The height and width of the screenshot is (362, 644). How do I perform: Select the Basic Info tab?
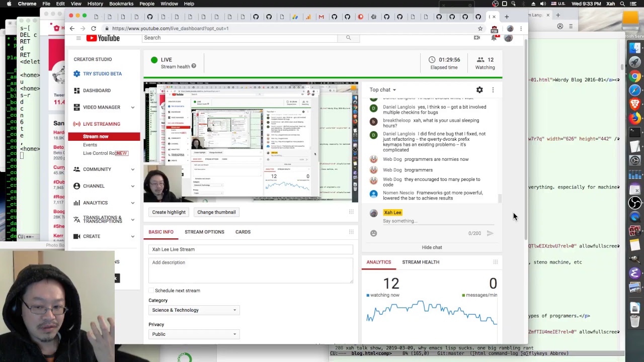[x=161, y=232]
